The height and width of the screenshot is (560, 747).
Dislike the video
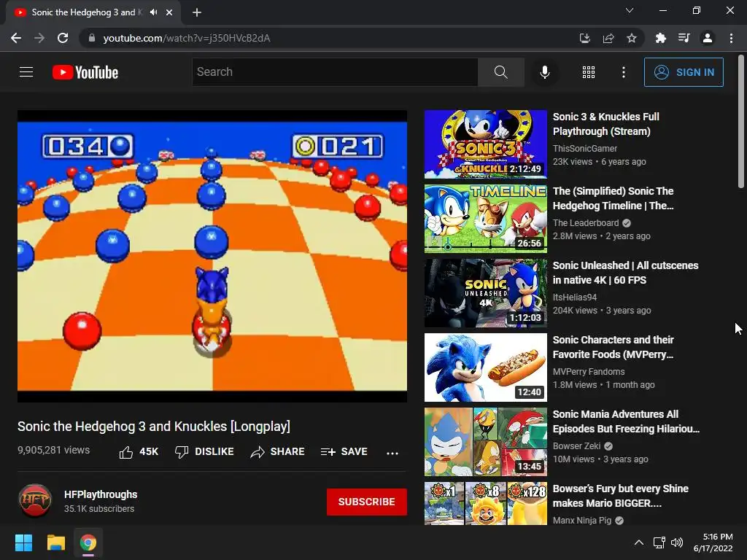[x=204, y=452]
